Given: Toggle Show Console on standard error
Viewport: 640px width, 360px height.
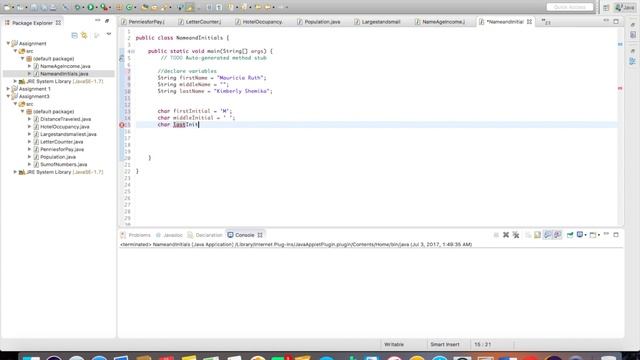Looking at the screenshot, I should click(558, 235).
